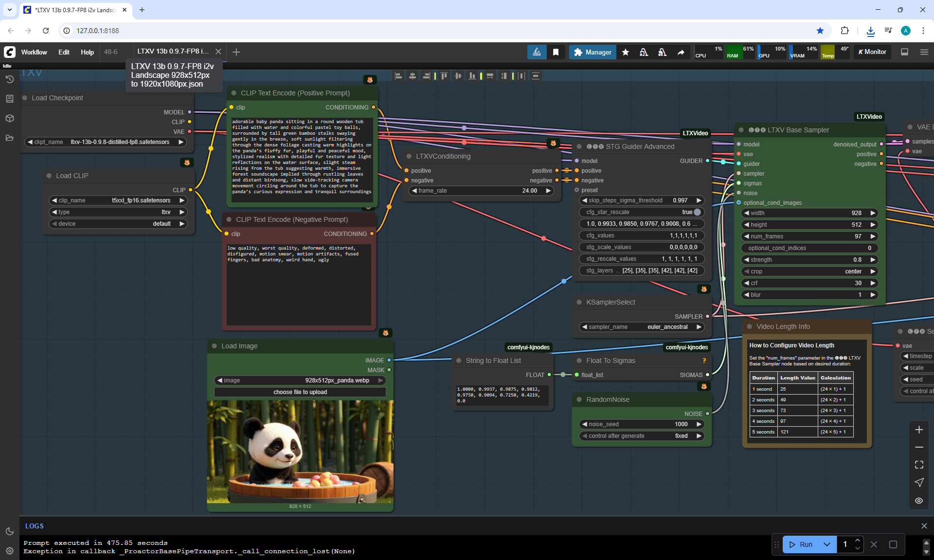
Task: Open the queue history sidebar icon
Action: click(x=9, y=79)
